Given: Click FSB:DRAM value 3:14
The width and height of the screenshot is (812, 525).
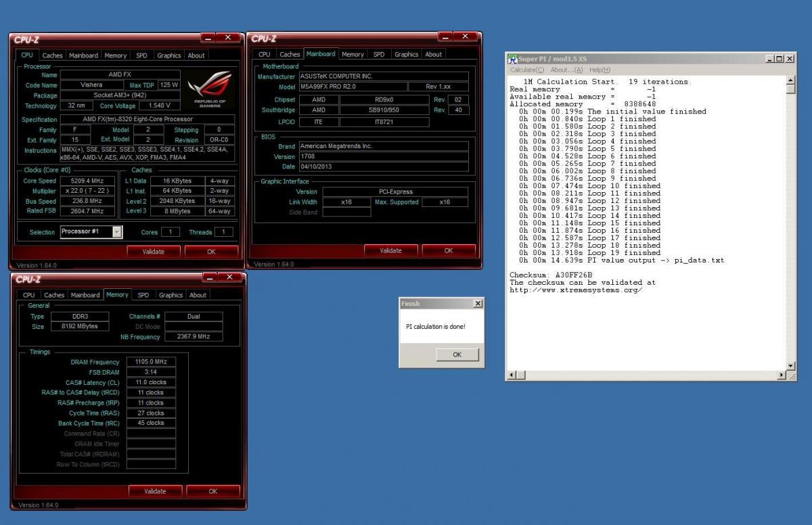Looking at the screenshot, I should tap(151, 372).
